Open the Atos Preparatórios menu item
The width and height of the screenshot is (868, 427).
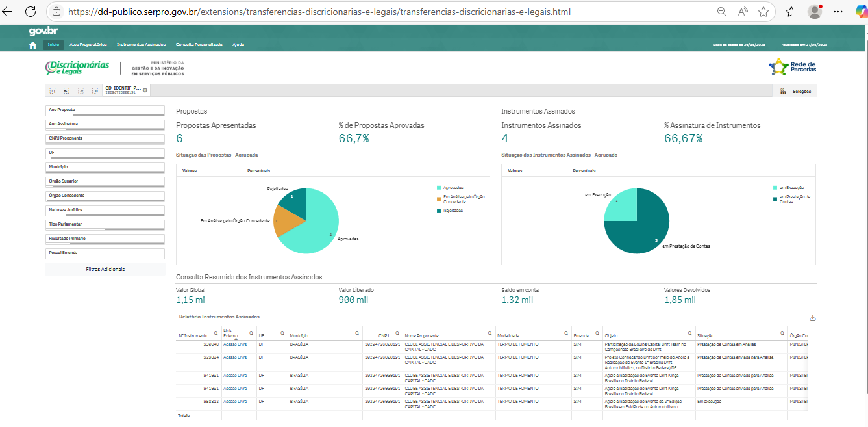coord(88,45)
